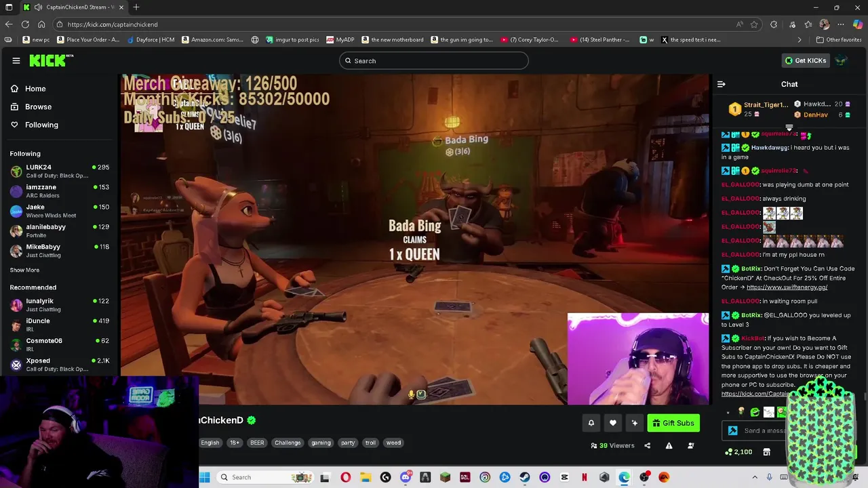Screen dimensions: 868x488
Task: Open LURK24's channel in Following list
Action: [x=60, y=171]
